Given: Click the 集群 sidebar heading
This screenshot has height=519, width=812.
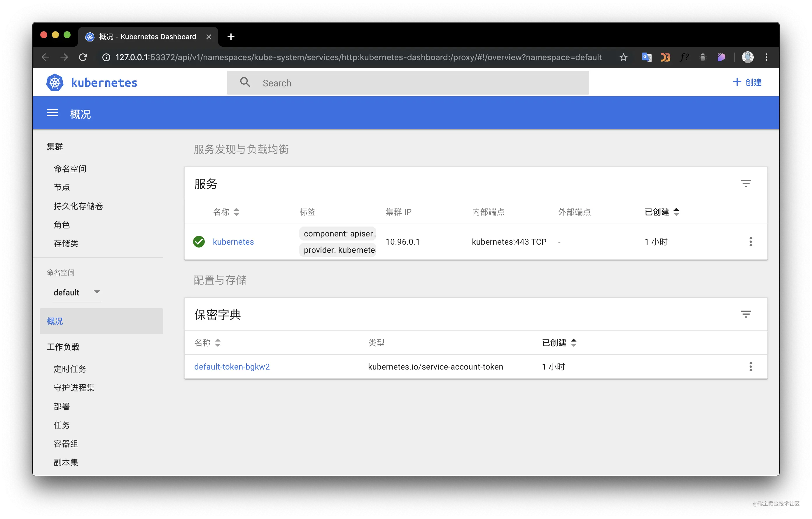Looking at the screenshot, I should (x=55, y=147).
